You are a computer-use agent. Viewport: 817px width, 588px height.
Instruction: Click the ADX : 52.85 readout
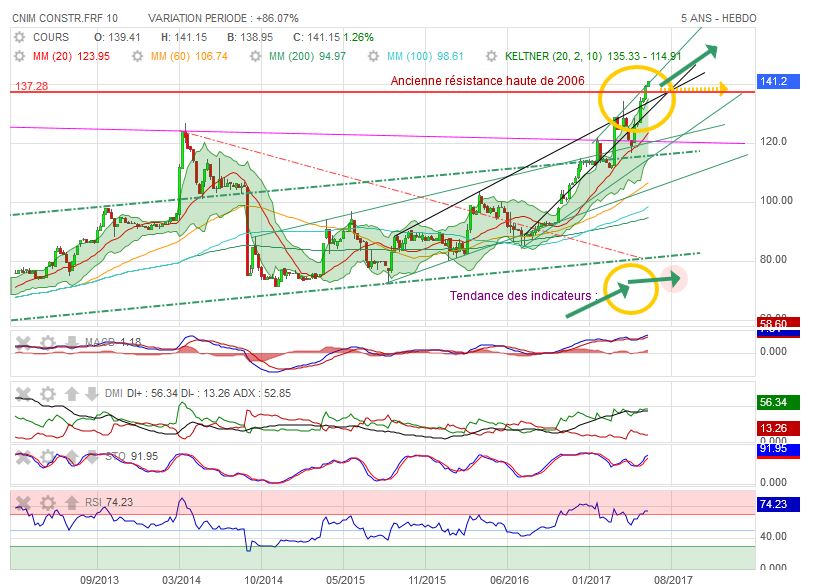[x=264, y=394]
